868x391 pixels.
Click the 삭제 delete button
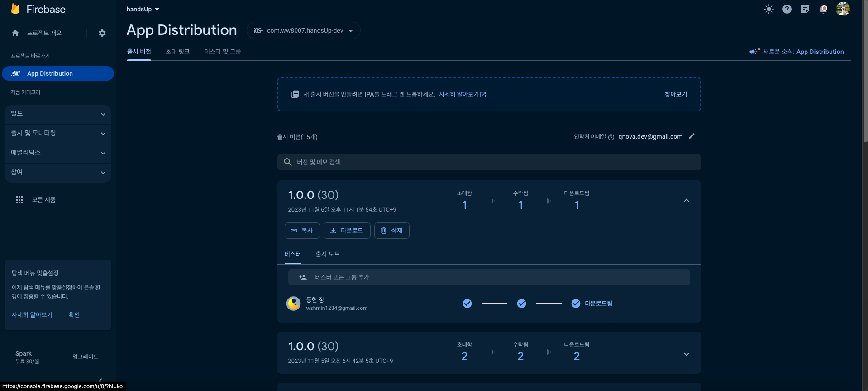coord(391,231)
